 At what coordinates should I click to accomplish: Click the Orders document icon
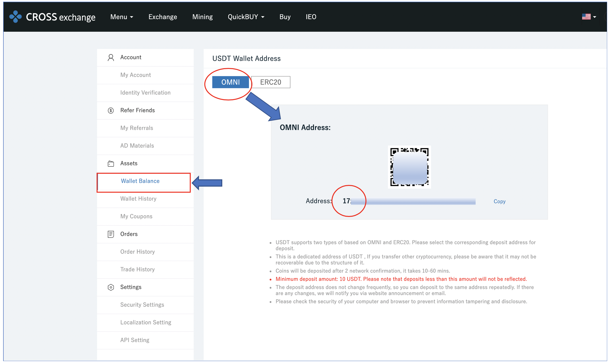[111, 234]
